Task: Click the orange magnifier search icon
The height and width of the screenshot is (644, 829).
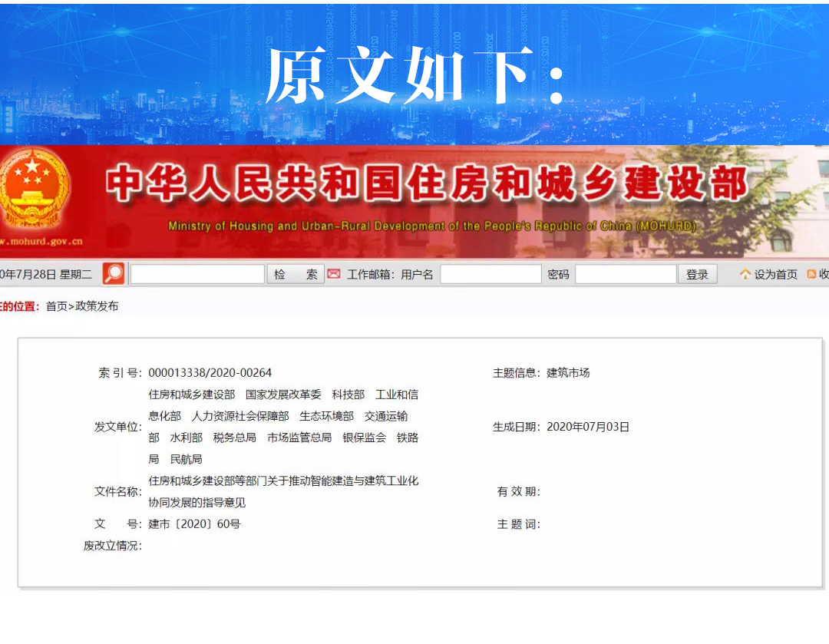Action: 113,273
